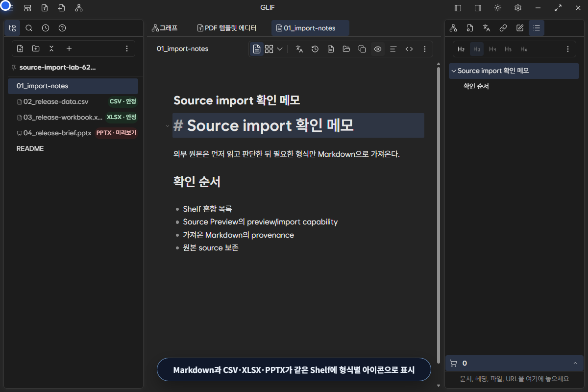Image resolution: width=588 pixels, height=392 pixels.
Task: Collapse the heading fold chevron in editor
Action: click(168, 126)
